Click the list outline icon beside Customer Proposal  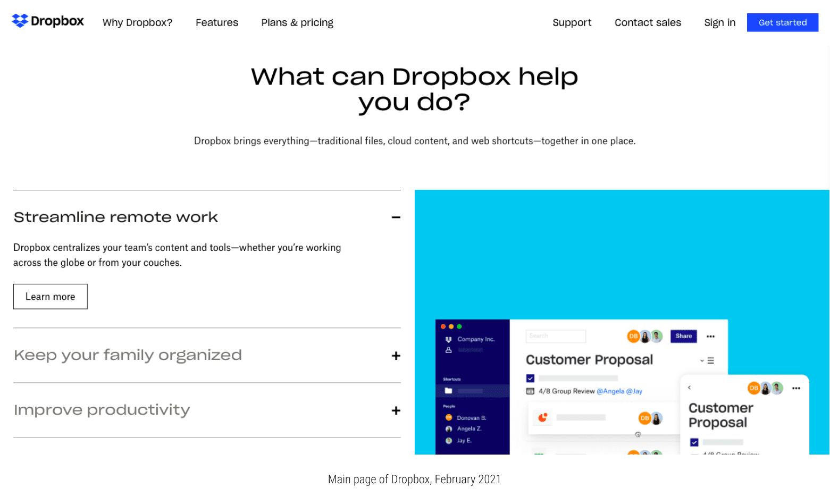711,360
